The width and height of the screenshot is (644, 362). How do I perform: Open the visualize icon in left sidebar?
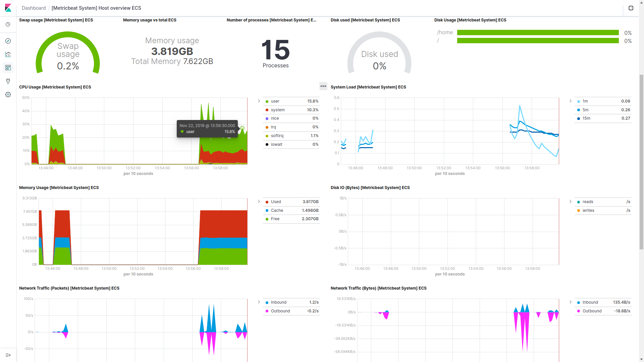coord(8,54)
